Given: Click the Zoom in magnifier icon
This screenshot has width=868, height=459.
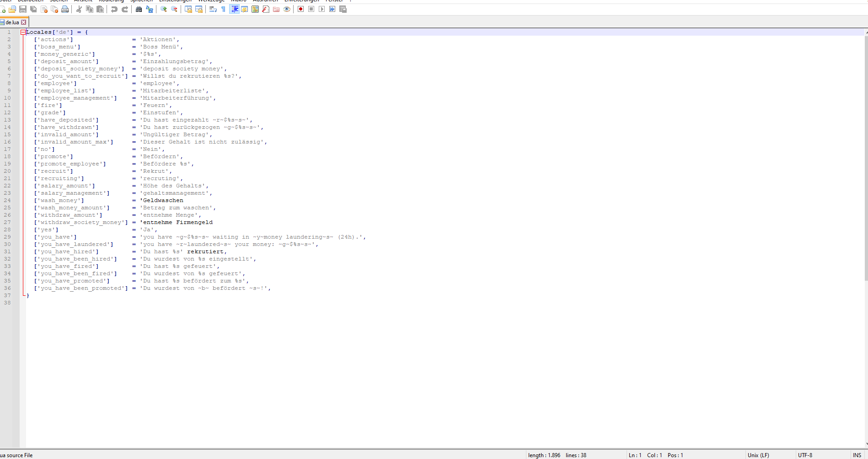Looking at the screenshot, I should 164,9.
